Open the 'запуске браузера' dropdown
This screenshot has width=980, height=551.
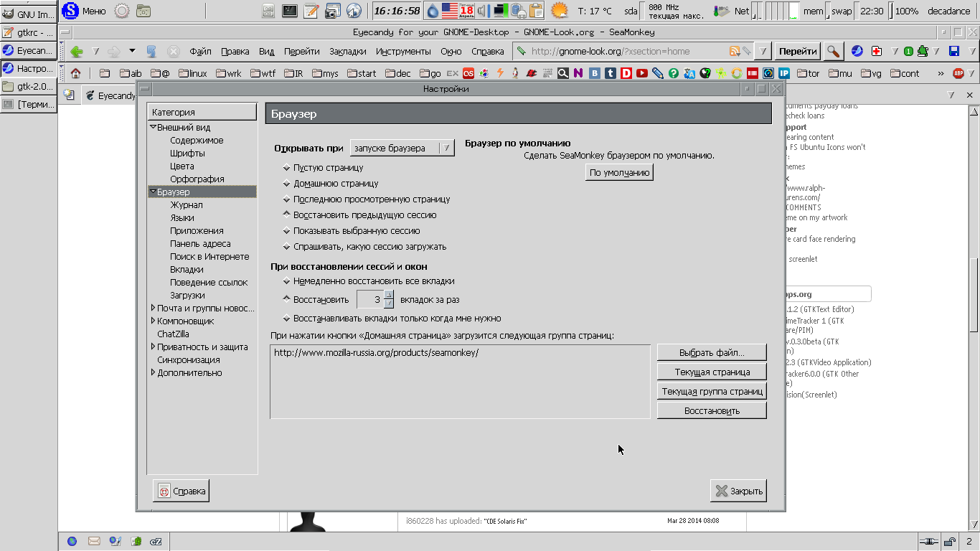click(x=402, y=148)
